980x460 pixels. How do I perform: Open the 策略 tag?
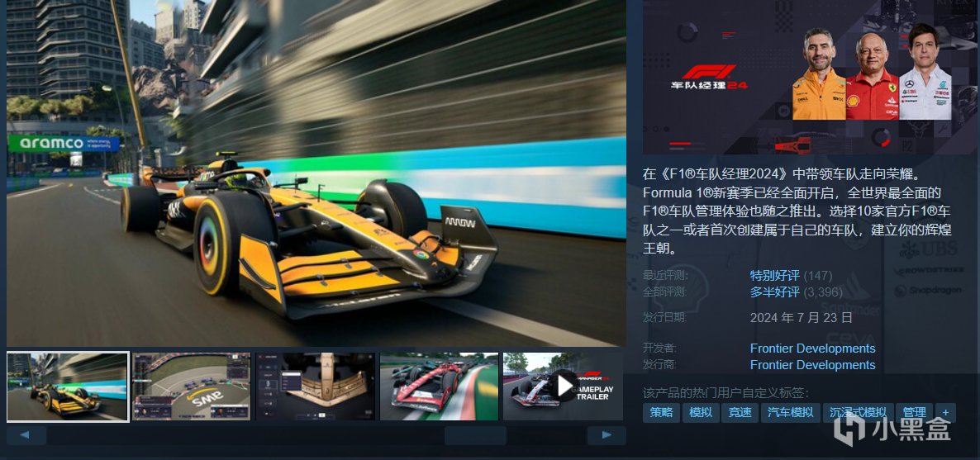(x=661, y=412)
